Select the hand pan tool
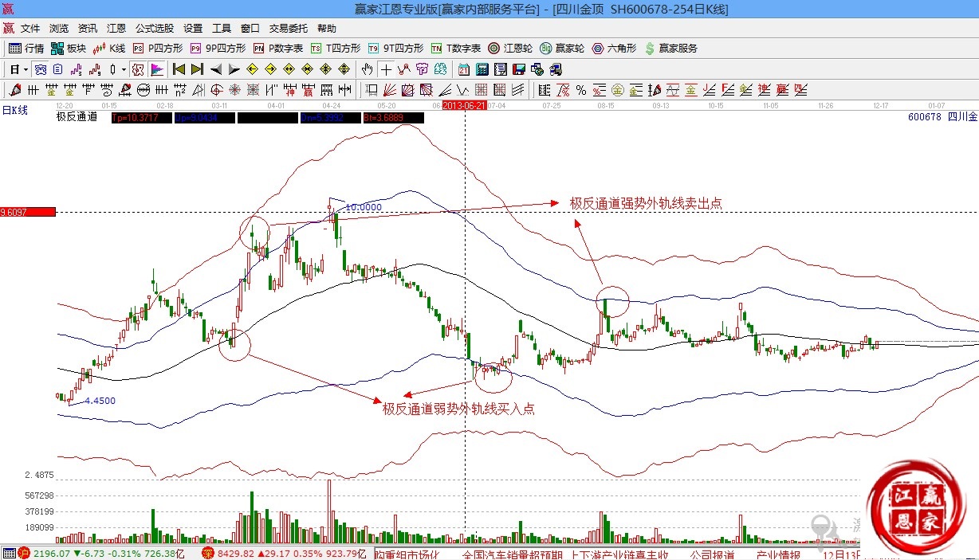This screenshot has width=979, height=560. 368,69
